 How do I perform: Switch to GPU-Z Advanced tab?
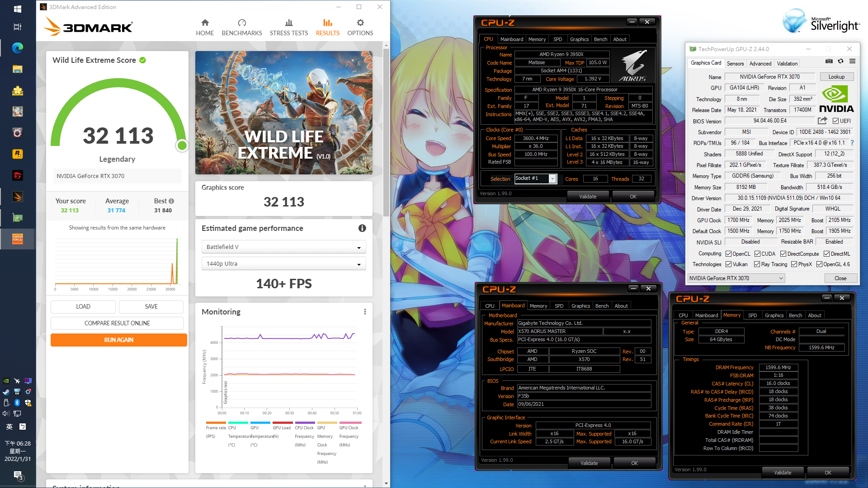[x=760, y=64]
